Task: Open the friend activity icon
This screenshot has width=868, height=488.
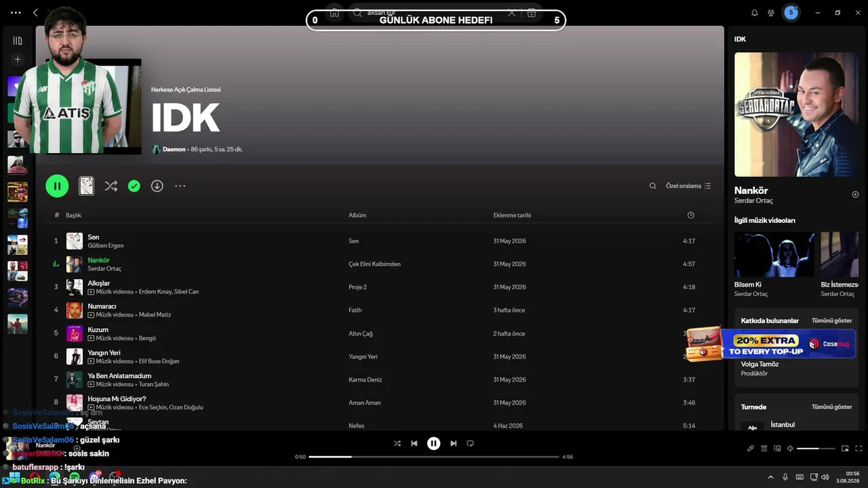Action: [x=771, y=13]
